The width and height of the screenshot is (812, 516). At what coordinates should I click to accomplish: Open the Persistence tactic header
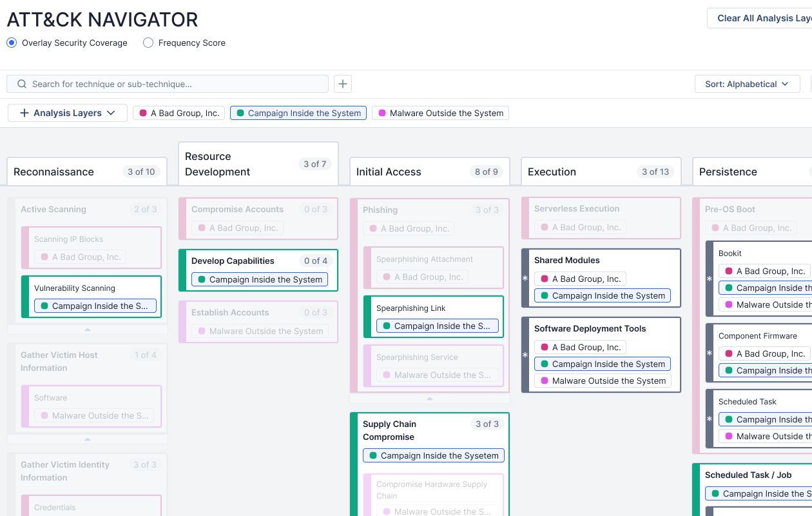pyautogui.click(x=752, y=172)
